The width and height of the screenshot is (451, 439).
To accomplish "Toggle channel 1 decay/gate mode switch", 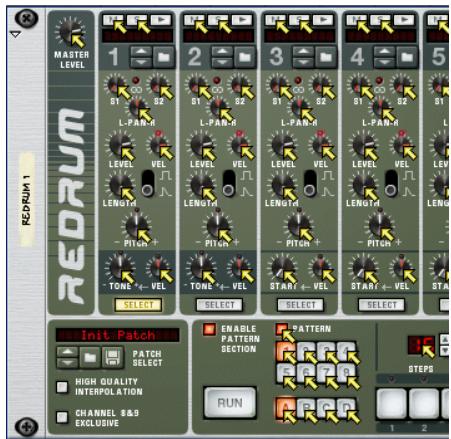I will (148, 183).
